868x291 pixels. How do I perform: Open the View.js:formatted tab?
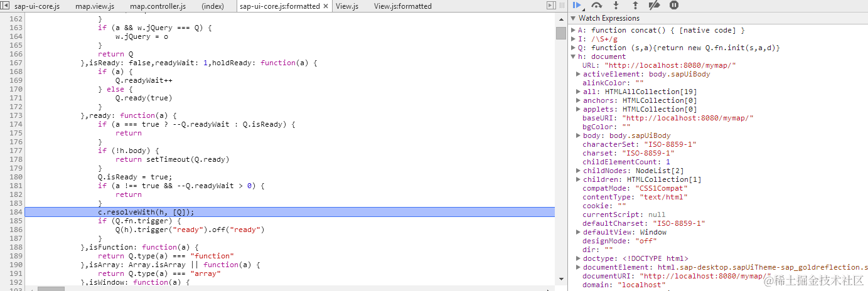pyautogui.click(x=403, y=6)
